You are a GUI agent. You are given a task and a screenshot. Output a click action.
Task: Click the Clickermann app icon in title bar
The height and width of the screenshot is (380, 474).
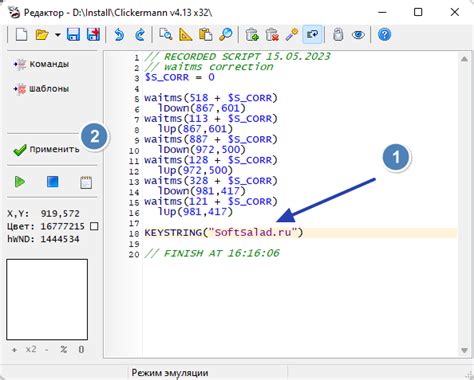coord(14,13)
